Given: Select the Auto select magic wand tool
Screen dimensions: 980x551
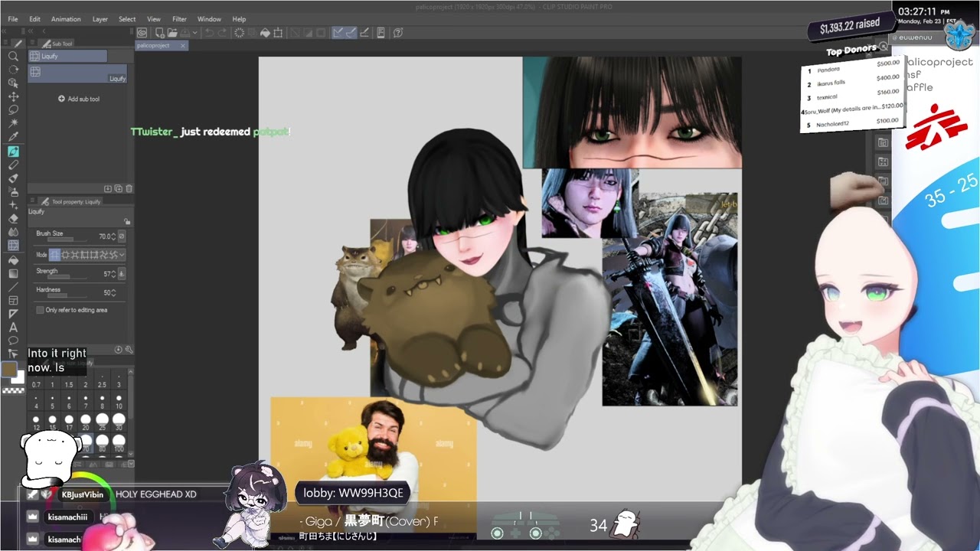Looking at the screenshot, I should [x=13, y=122].
